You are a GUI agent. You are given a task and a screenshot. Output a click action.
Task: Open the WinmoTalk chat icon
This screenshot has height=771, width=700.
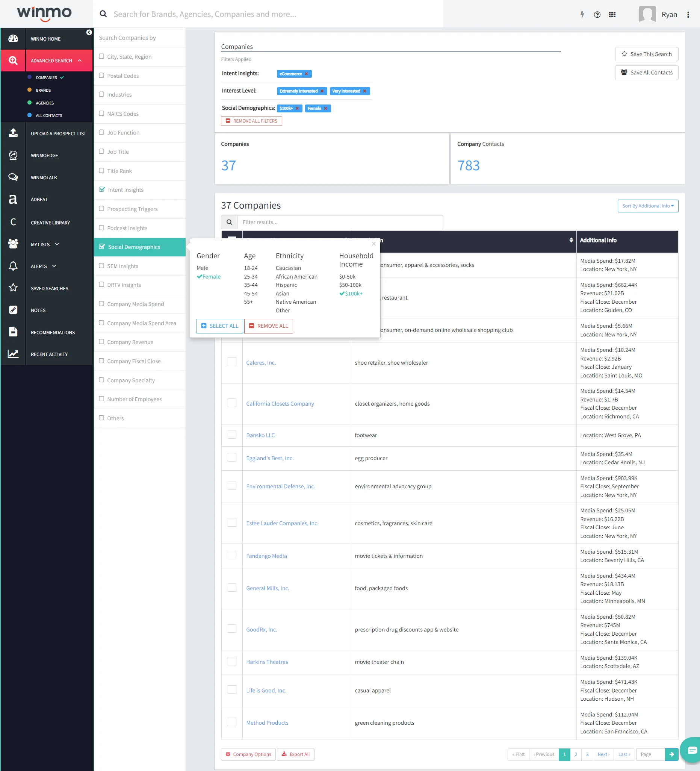(x=13, y=177)
